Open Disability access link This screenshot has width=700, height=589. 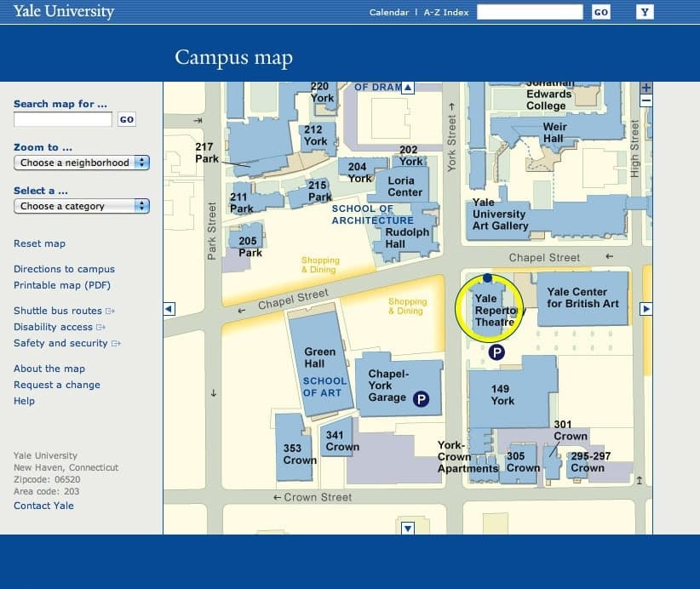60,327
